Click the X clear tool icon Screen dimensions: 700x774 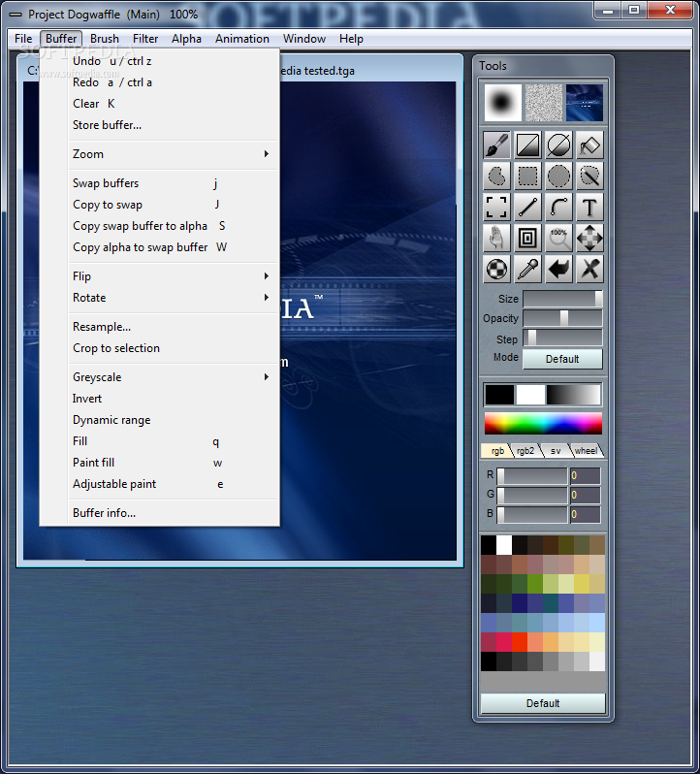click(x=589, y=270)
